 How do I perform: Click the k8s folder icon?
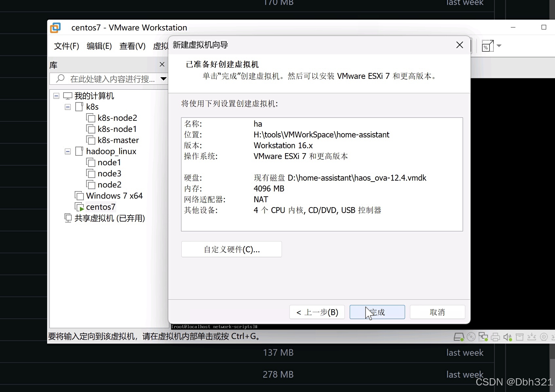pos(79,107)
